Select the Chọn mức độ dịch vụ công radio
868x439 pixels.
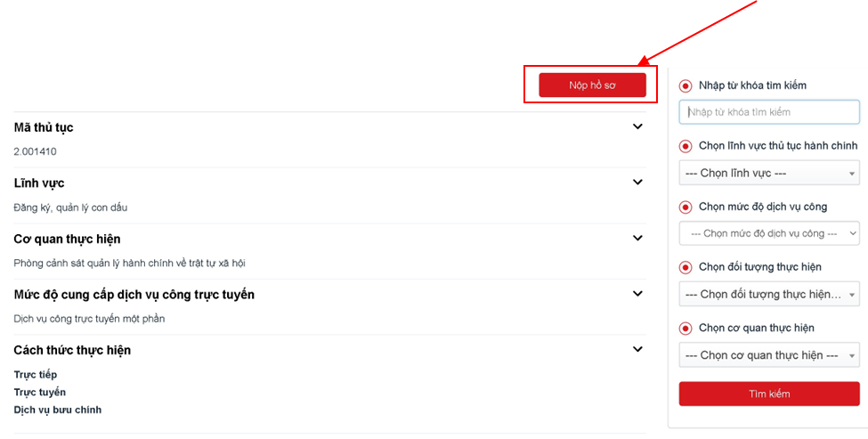click(x=685, y=207)
